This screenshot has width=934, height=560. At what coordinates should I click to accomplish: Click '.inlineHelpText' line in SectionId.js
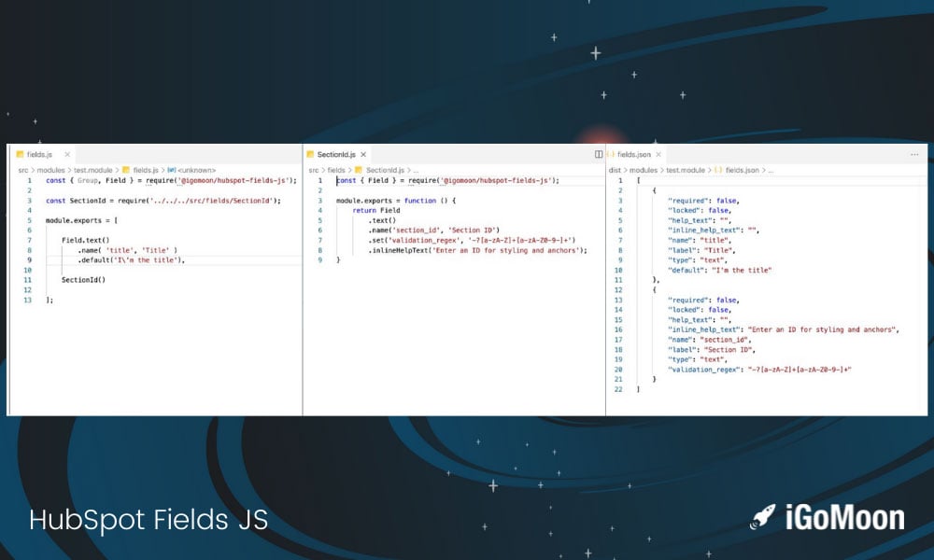(x=477, y=250)
